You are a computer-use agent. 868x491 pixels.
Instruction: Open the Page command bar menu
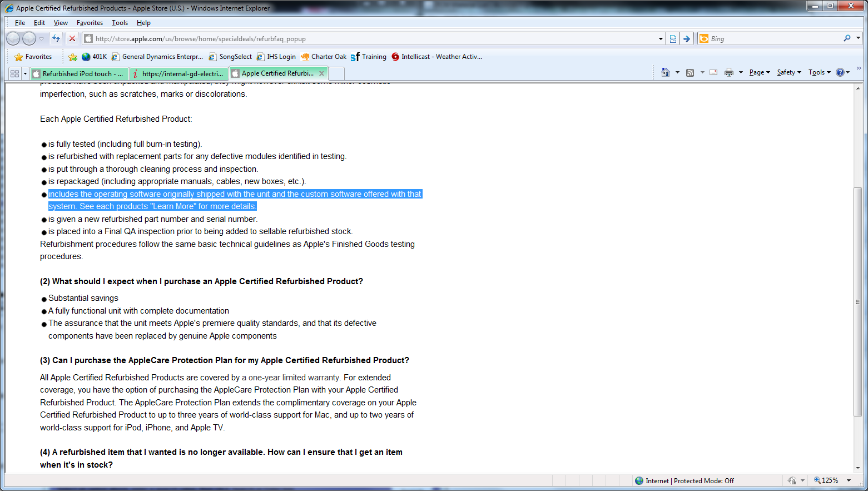(x=760, y=72)
